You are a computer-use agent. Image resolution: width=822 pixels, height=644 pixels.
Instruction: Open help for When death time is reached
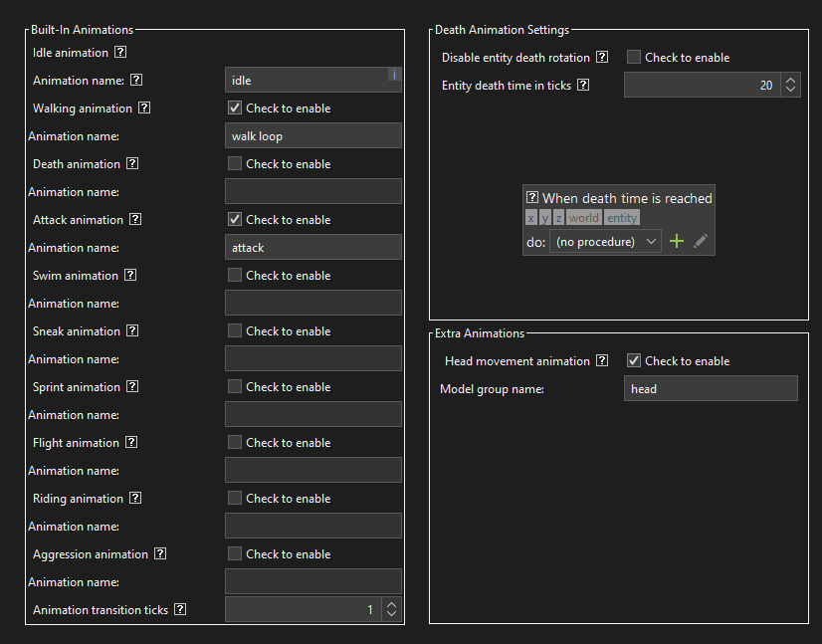coord(532,197)
